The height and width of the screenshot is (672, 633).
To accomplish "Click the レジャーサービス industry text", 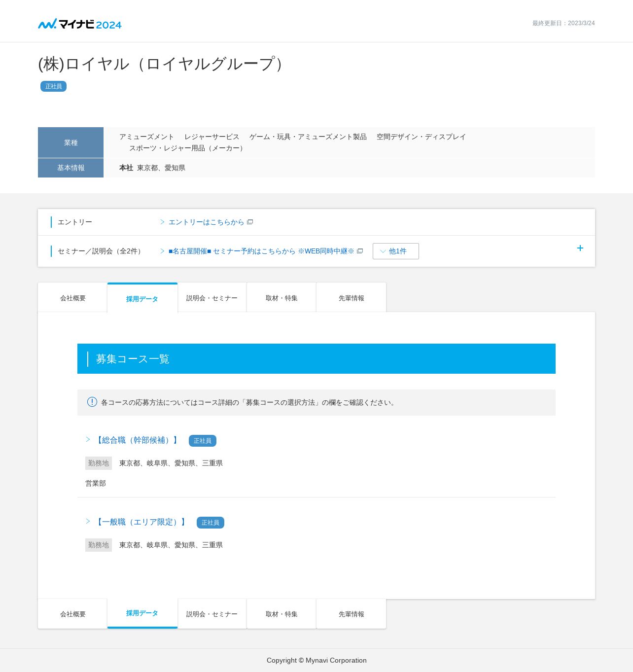I will 212,137.
